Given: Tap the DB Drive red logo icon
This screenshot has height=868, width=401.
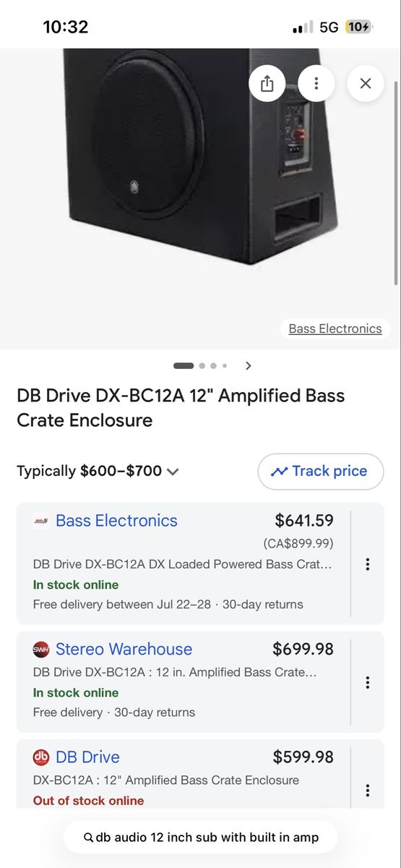Looking at the screenshot, I should (x=41, y=757).
